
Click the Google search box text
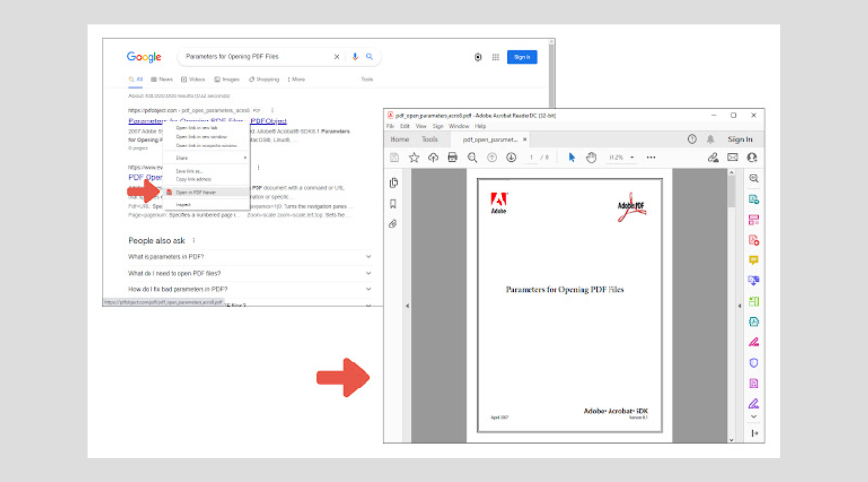click(x=231, y=57)
